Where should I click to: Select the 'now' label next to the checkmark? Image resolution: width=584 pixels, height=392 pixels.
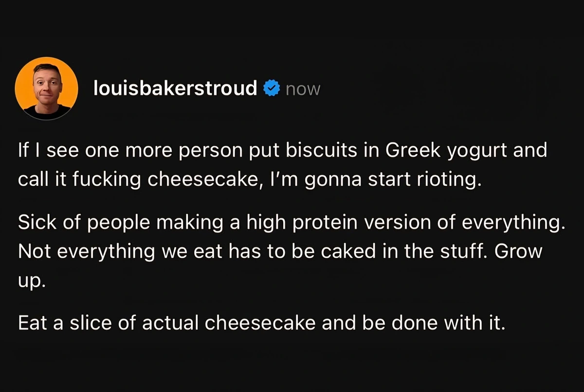(302, 89)
